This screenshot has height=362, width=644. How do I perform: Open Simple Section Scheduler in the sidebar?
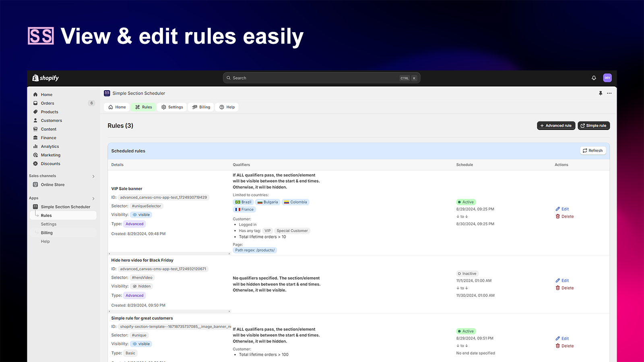(66, 207)
